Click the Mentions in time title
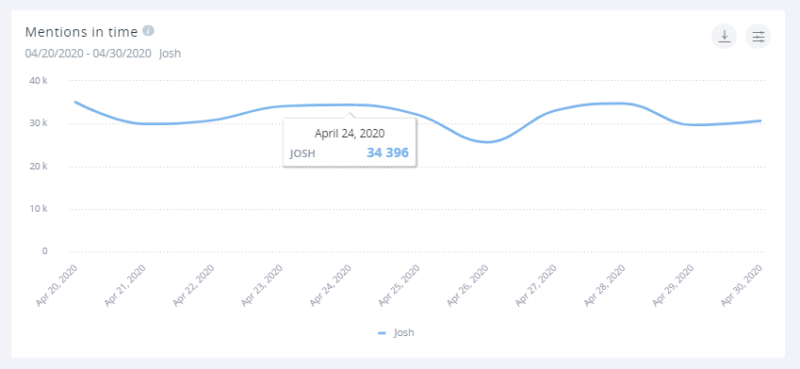This screenshot has height=369, width=800. point(82,32)
